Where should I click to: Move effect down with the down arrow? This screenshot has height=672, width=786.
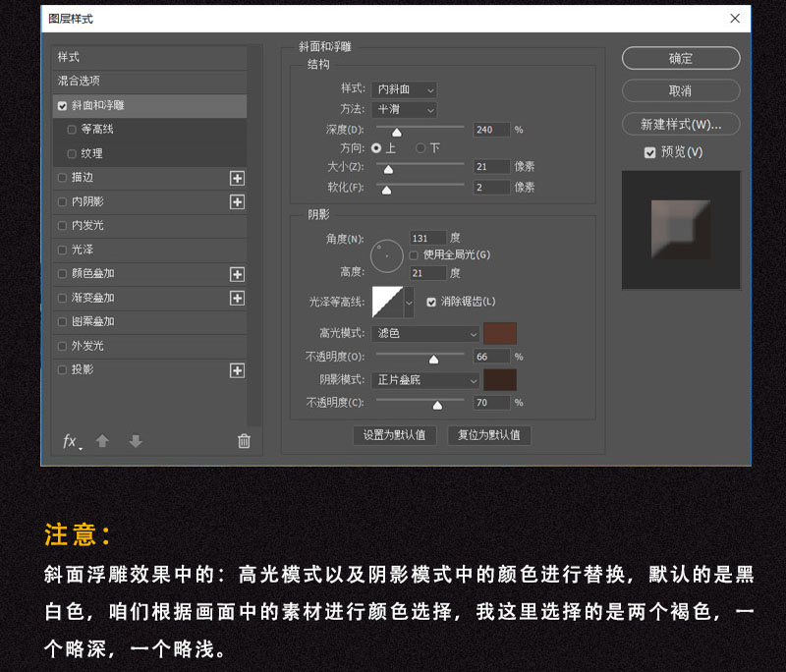coord(136,441)
